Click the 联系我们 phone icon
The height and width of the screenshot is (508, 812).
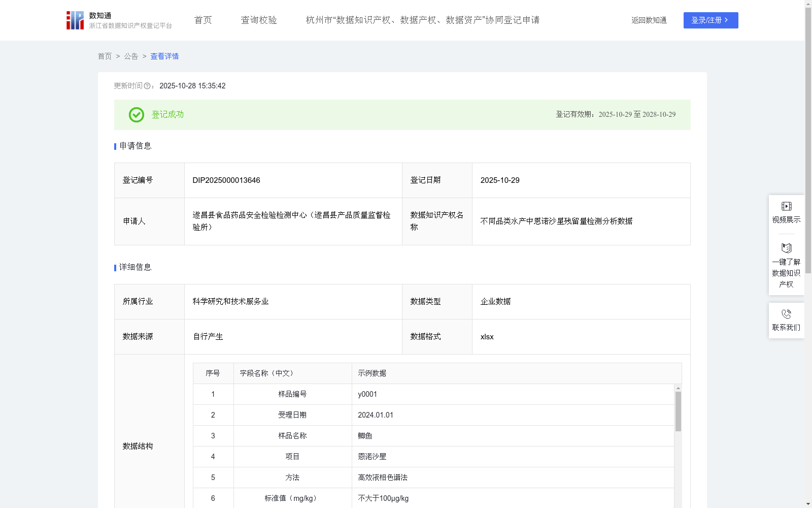(x=786, y=314)
